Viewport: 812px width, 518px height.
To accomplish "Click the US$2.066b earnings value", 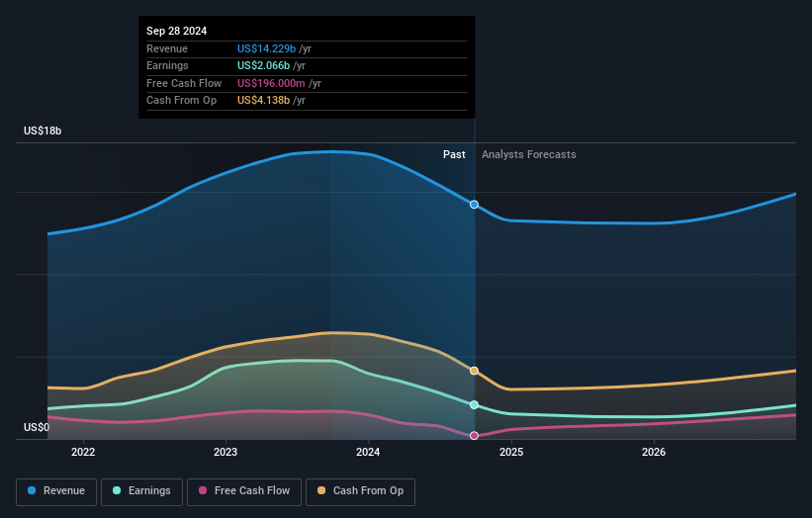I will pyautogui.click(x=264, y=65).
